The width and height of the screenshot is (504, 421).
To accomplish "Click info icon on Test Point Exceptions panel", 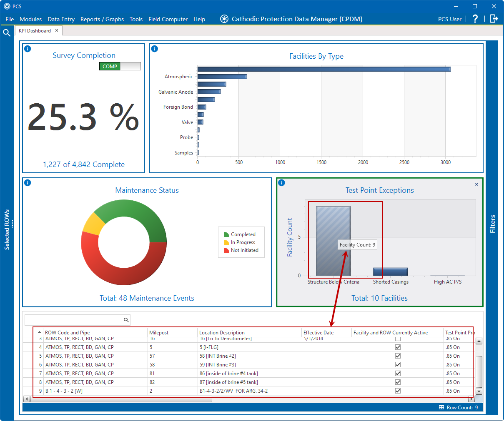I will [281, 183].
